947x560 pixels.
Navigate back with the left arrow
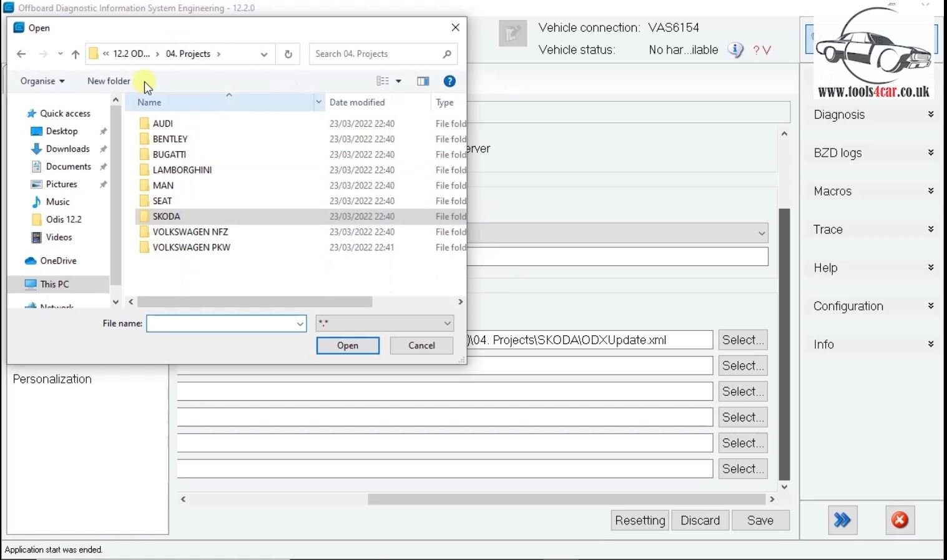pos(21,54)
